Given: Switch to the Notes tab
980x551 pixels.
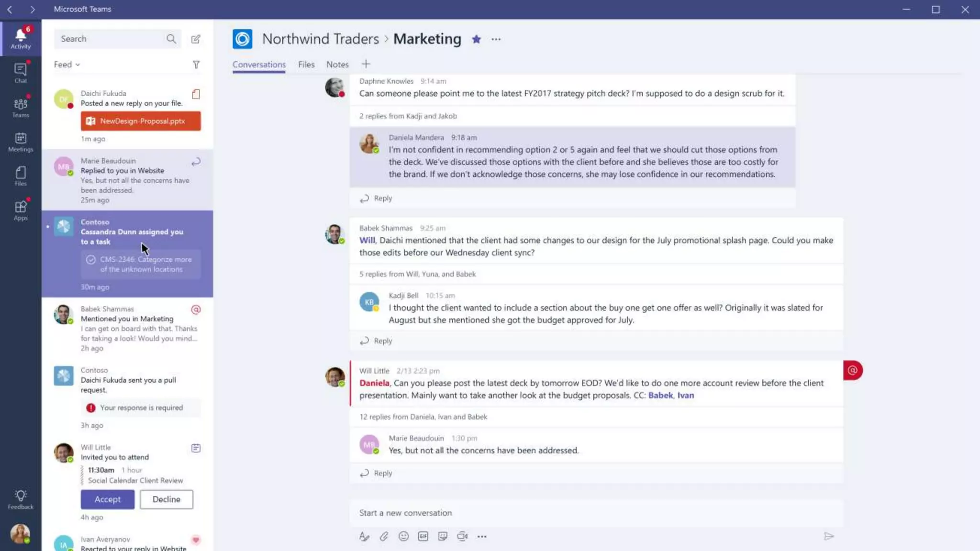Looking at the screenshot, I should point(337,65).
